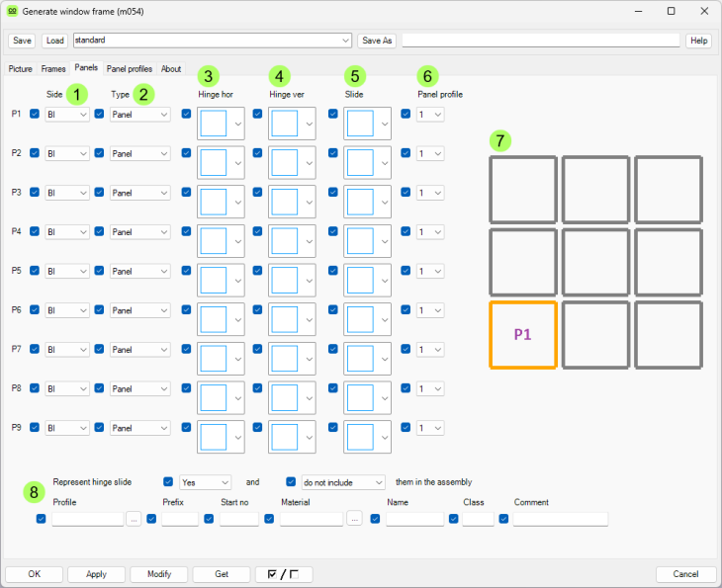Click the Profile input field
Image resolution: width=722 pixels, height=588 pixels.
pos(88,519)
